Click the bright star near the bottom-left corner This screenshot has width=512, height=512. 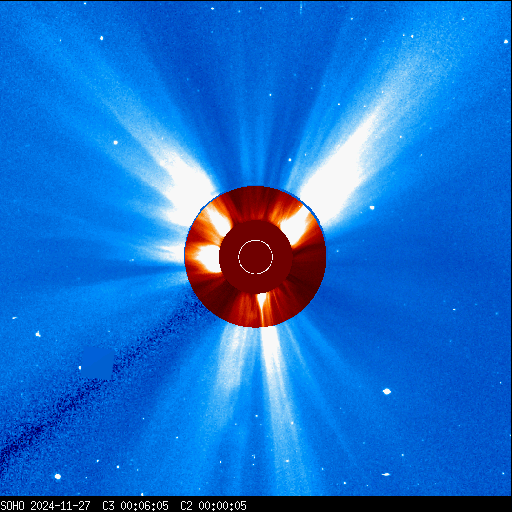[x=58, y=477]
